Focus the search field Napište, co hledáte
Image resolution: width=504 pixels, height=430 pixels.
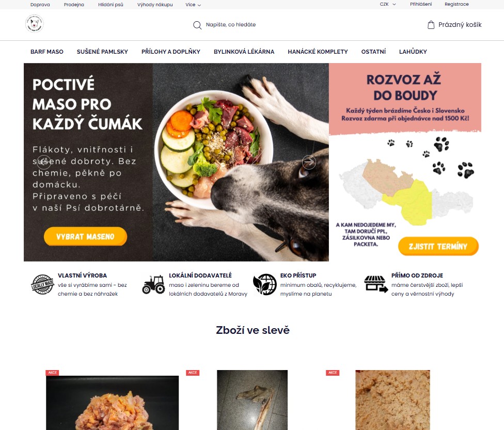[x=231, y=25]
